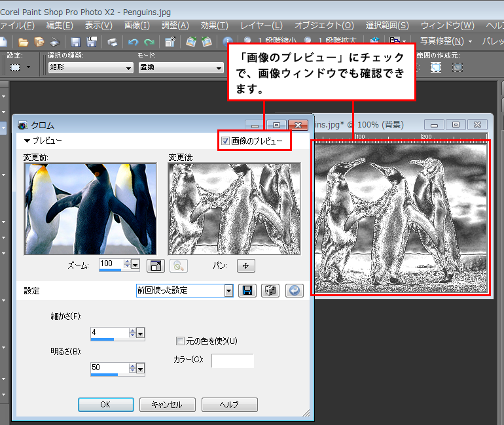
Task: Click the 細かさ(F) value field
Action: (109, 332)
